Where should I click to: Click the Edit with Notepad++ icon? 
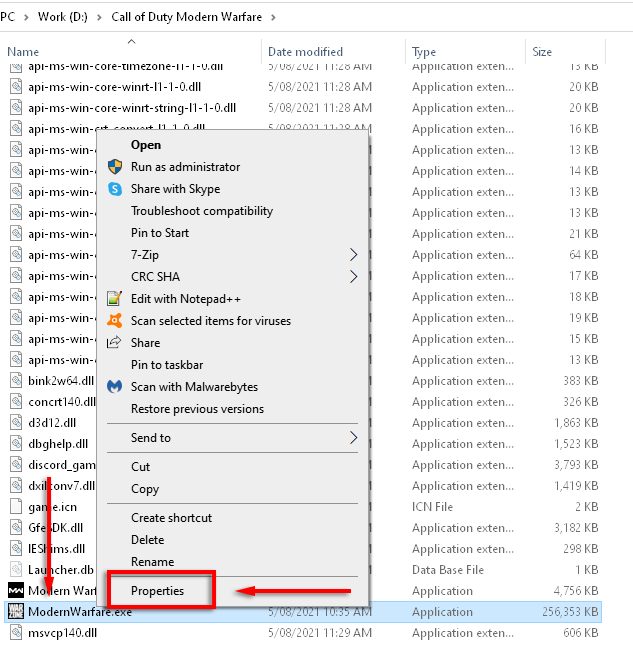[x=114, y=299]
